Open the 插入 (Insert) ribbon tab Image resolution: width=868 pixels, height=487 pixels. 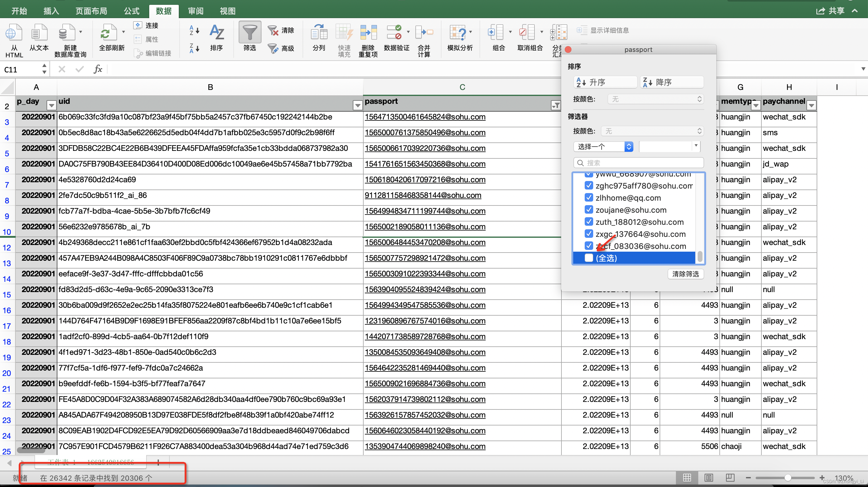51,11
